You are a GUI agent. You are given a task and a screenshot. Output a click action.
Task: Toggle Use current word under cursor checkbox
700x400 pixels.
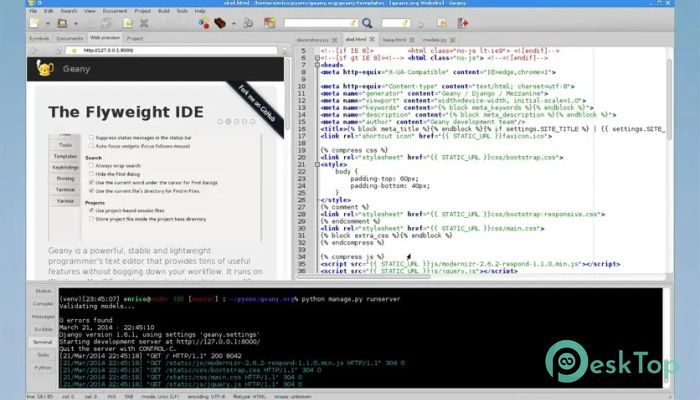pyautogui.click(x=92, y=183)
